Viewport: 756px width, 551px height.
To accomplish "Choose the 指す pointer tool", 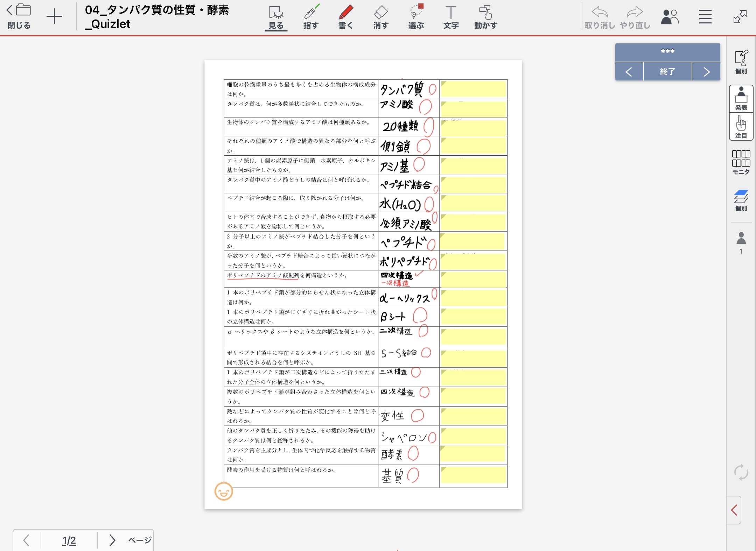I will pyautogui.click(x=311, y=17).
